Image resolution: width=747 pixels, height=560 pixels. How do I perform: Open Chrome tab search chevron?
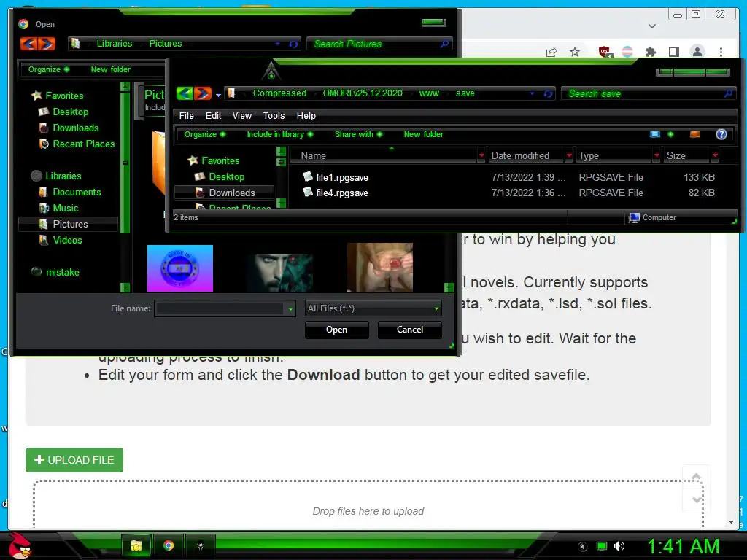[651, 26]
